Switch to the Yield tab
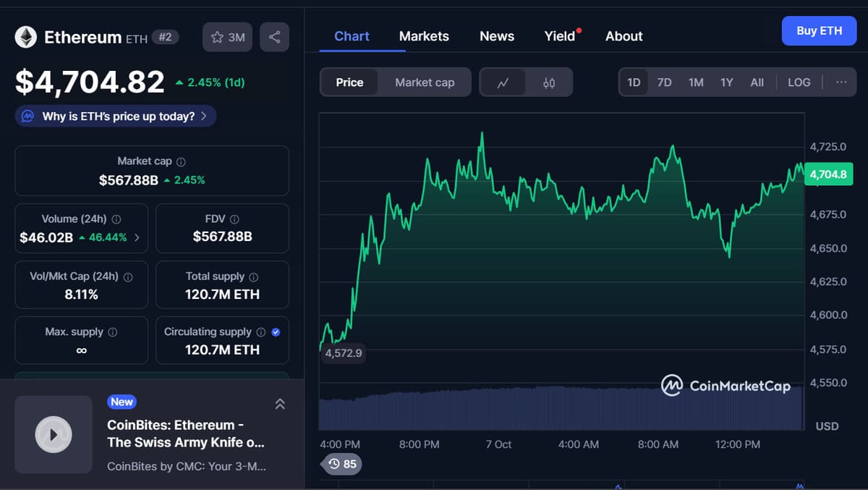Viewport: 868px width, 490px height. coord(559,36)
